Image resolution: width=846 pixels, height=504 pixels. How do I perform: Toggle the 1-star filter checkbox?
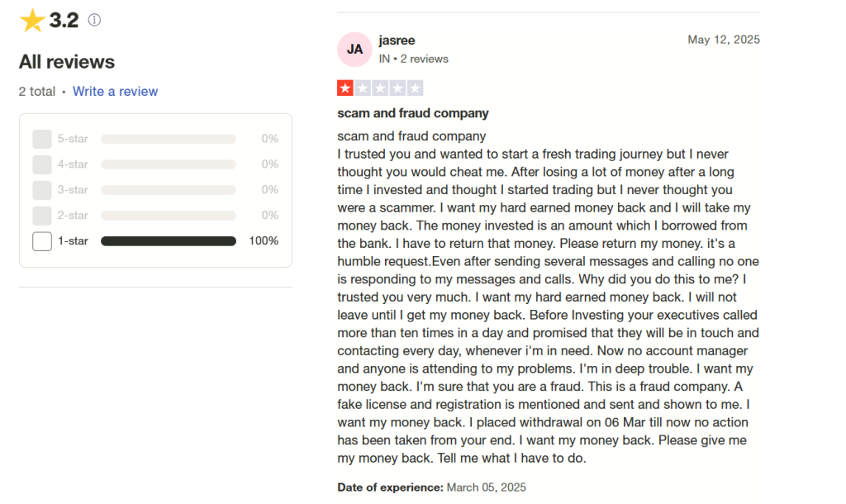42,241
